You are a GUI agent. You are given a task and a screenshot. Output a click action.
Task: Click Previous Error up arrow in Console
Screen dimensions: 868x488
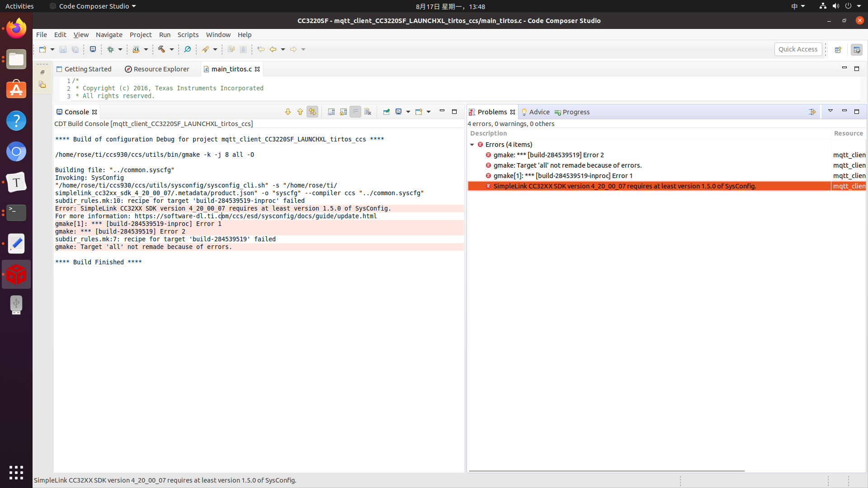coord(300,112)
